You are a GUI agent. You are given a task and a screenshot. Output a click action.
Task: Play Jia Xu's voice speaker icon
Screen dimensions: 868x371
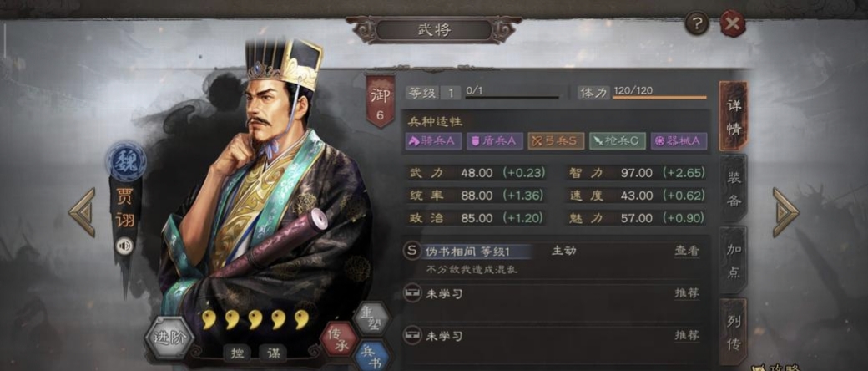pos(124,245)
